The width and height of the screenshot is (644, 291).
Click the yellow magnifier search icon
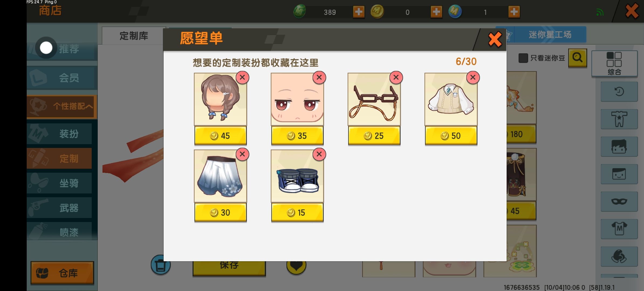[577, 58]
